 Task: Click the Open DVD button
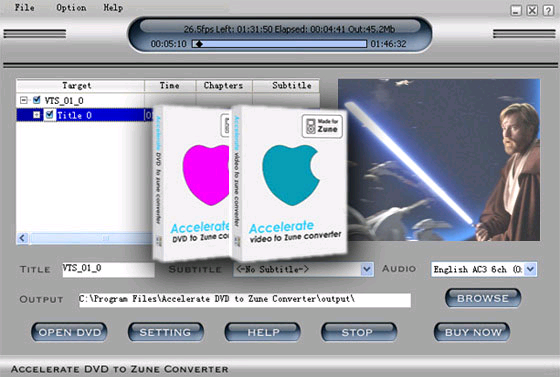pos(69,332)
